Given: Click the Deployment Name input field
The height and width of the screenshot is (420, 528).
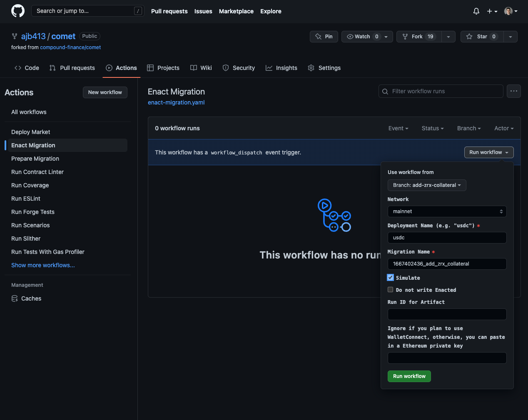Looking at the screenshot, I should pos(447,238).
